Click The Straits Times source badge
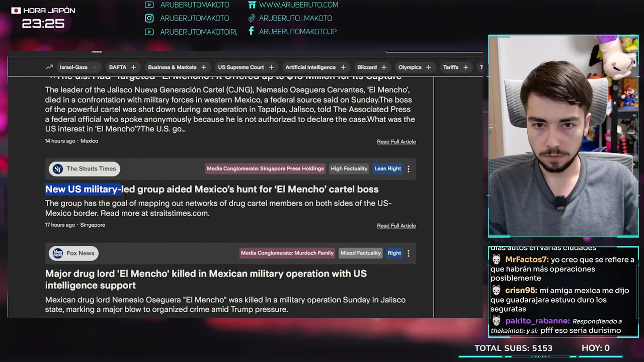The image size is (644, 362). coord(85,169)
